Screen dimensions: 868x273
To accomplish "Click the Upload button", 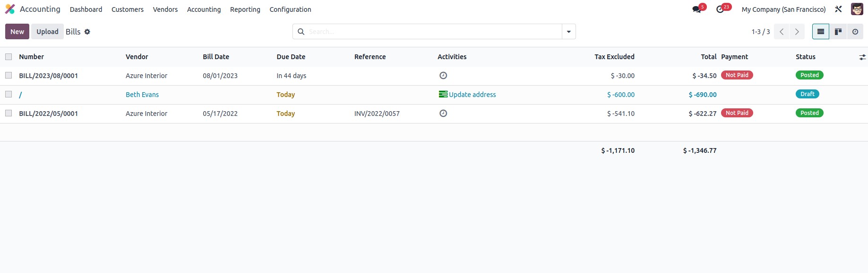I will pos(47,32).
